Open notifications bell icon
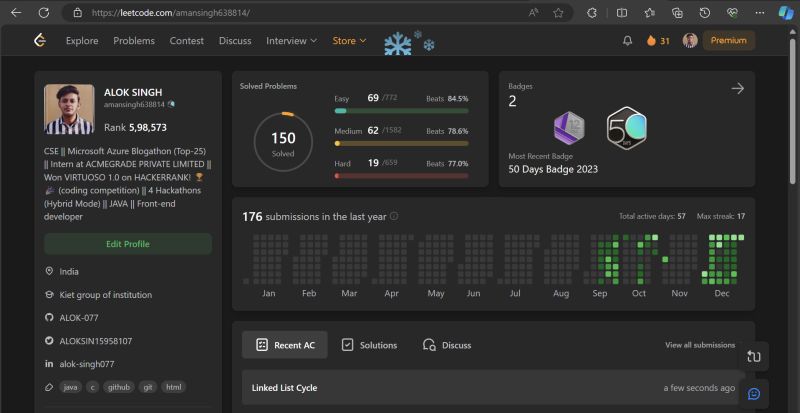The height and width of the screenshot is (413, 800). [628, 41]
